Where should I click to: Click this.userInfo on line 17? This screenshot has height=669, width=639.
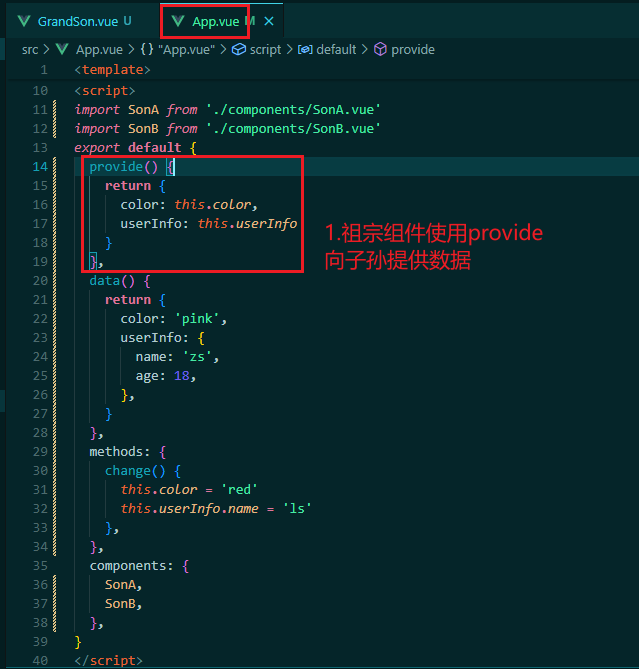(x=247, y=224)
